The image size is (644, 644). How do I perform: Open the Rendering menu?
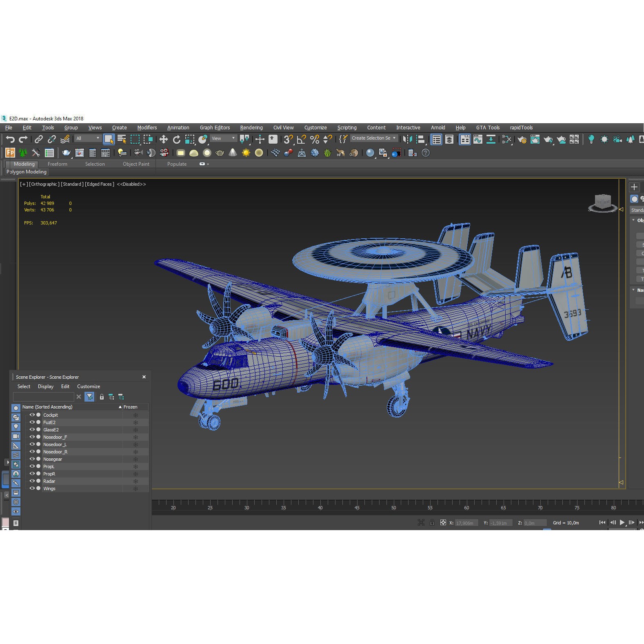click(251, 128)
